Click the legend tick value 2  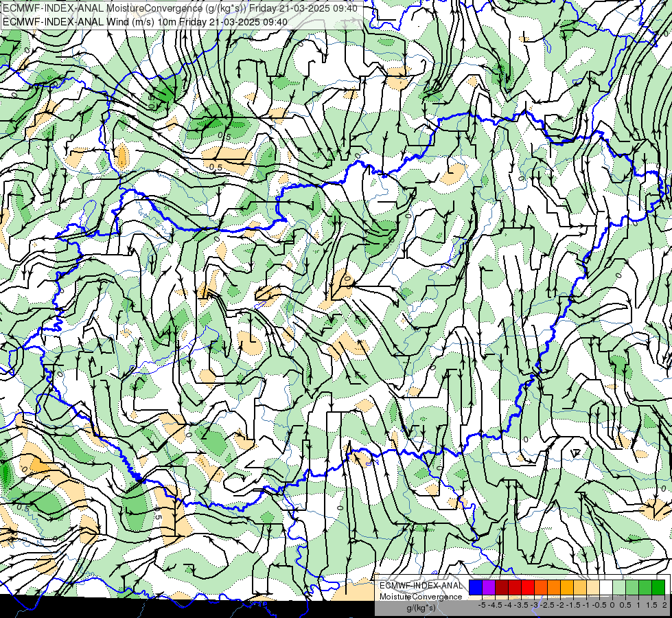coord(664,605)
